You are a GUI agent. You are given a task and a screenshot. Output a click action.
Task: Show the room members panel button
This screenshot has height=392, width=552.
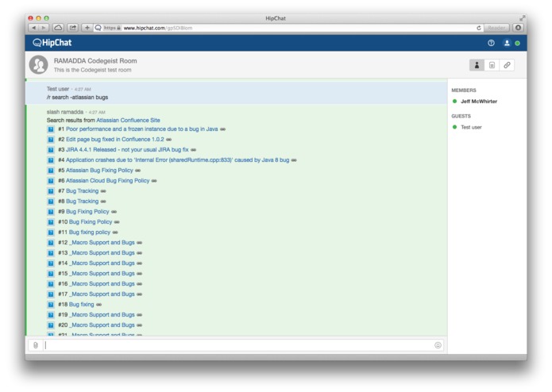point(477,65)
